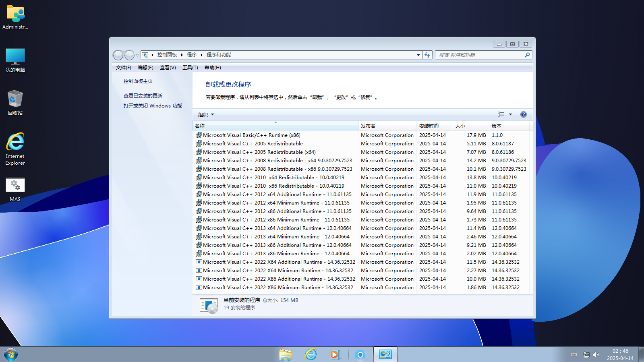The image size is (644, 362).
Task: Open the 我的电脑 desktop icon
Action: point(15,60)
